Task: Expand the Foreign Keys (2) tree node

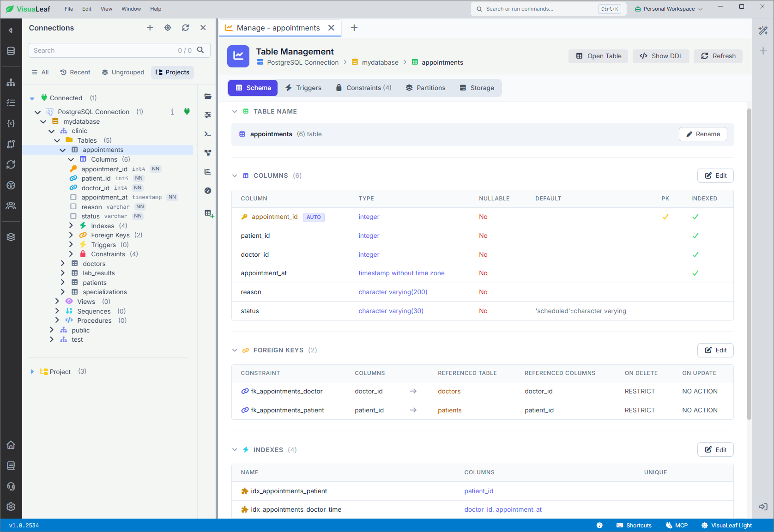Action: [71, 235]
